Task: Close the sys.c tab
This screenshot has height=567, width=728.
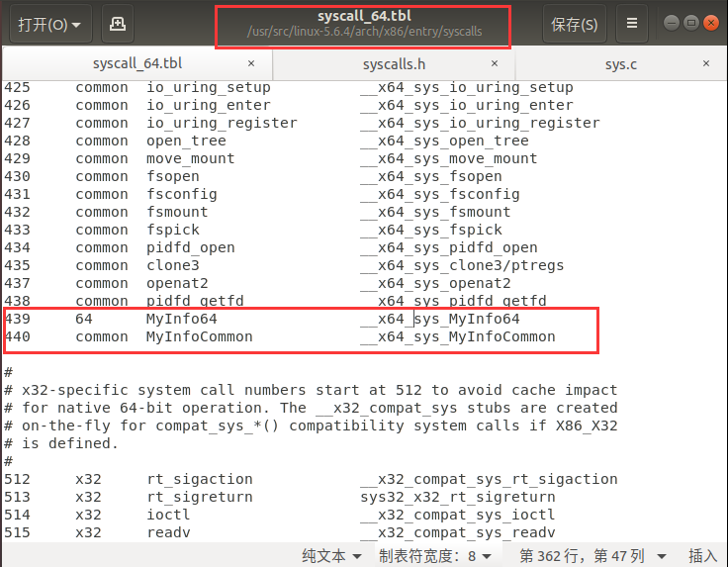Action: click(x=706, y=63)
